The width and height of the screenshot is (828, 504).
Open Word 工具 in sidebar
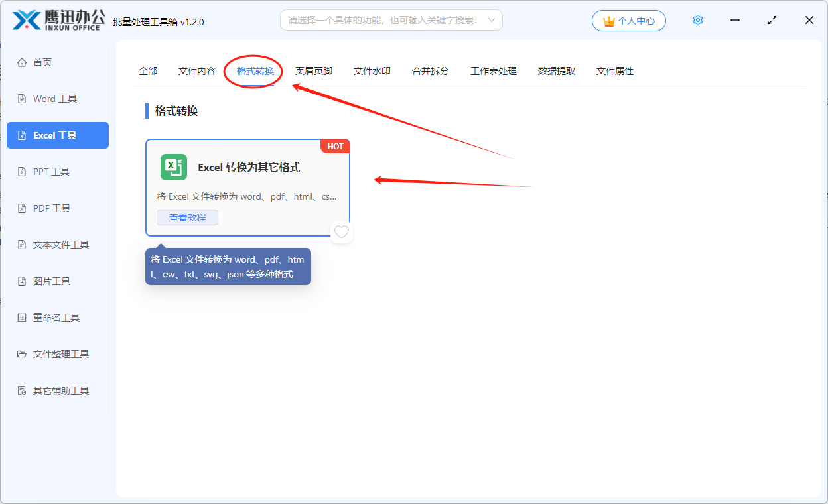click(x=58, y=99)
